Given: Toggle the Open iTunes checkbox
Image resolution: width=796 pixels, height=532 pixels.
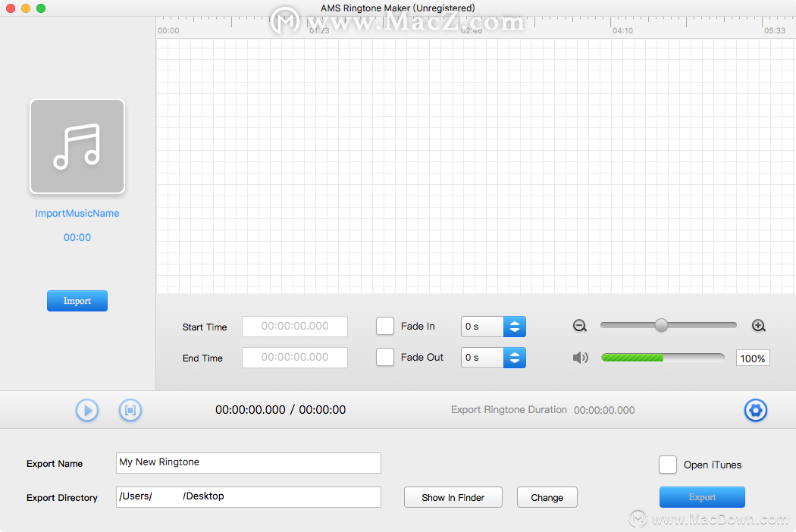Looking at the screenshot, I should coord(668,465).
